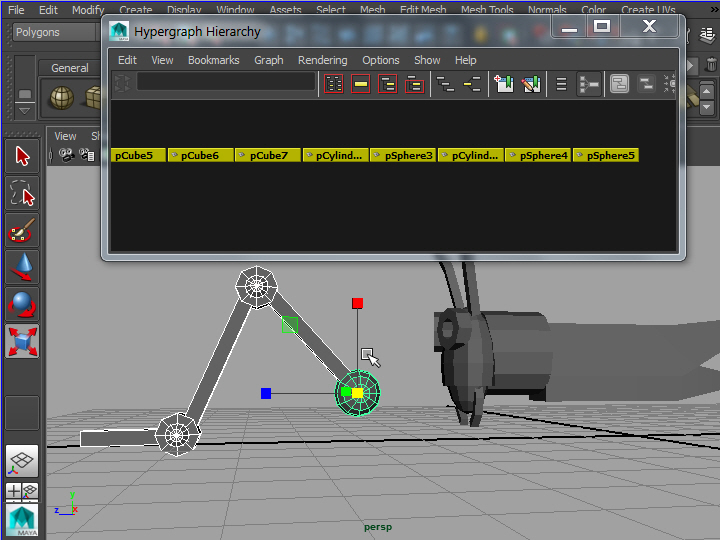
Task: Select first pCylind... node after pCube7
Action: [336, 155]
